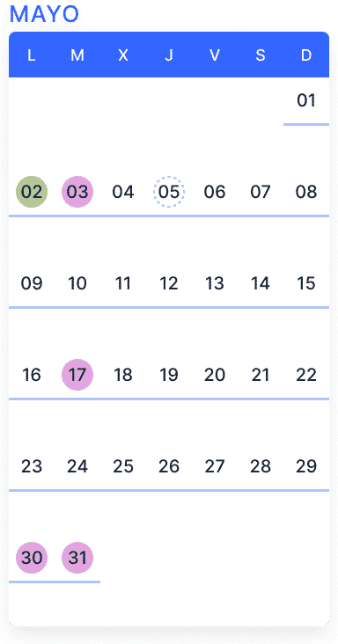Screen dimensions: 338x644
Task: Pick pink-marked day 31
Action: point(77,558)
